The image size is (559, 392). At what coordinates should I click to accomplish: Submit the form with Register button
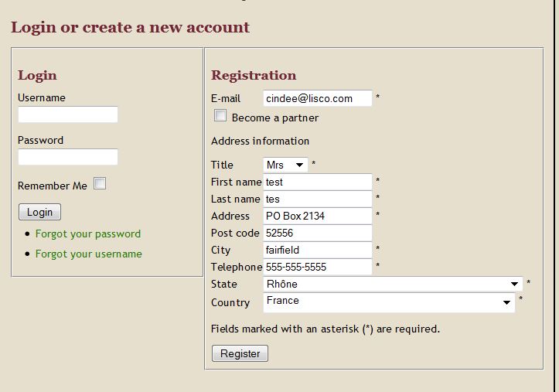(240, 353)
